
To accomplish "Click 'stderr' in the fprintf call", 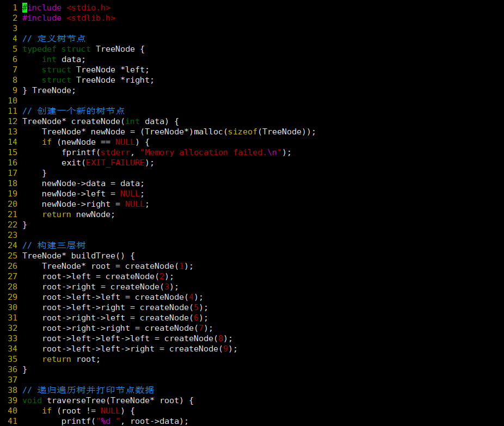I will pyautogui.click(x=115, y=152).
